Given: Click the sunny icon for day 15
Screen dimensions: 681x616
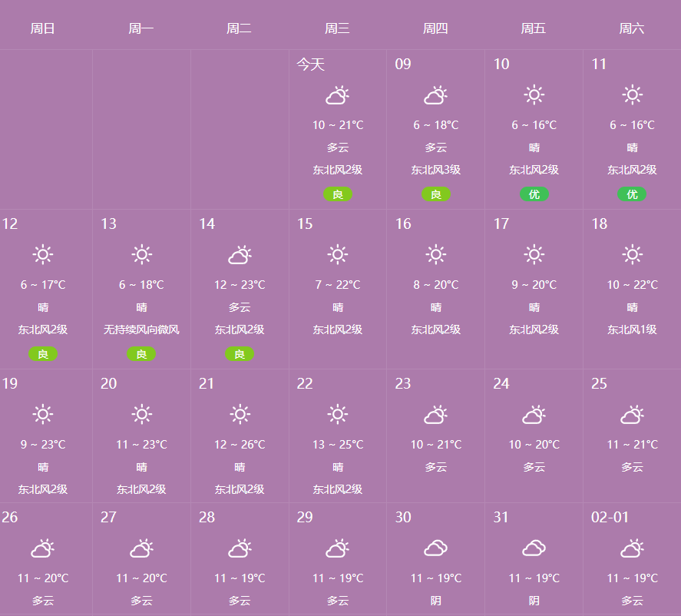Looking at the screenshot, I should [338, 254].
